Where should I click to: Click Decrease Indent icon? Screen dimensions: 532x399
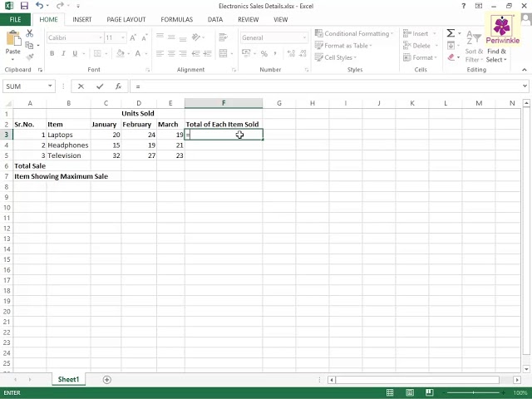coord(196,53)
